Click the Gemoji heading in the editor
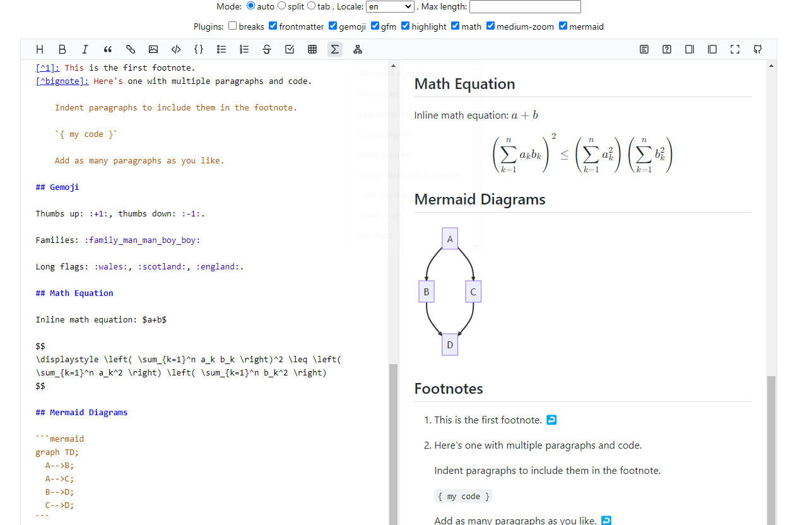 coord(57,187)
